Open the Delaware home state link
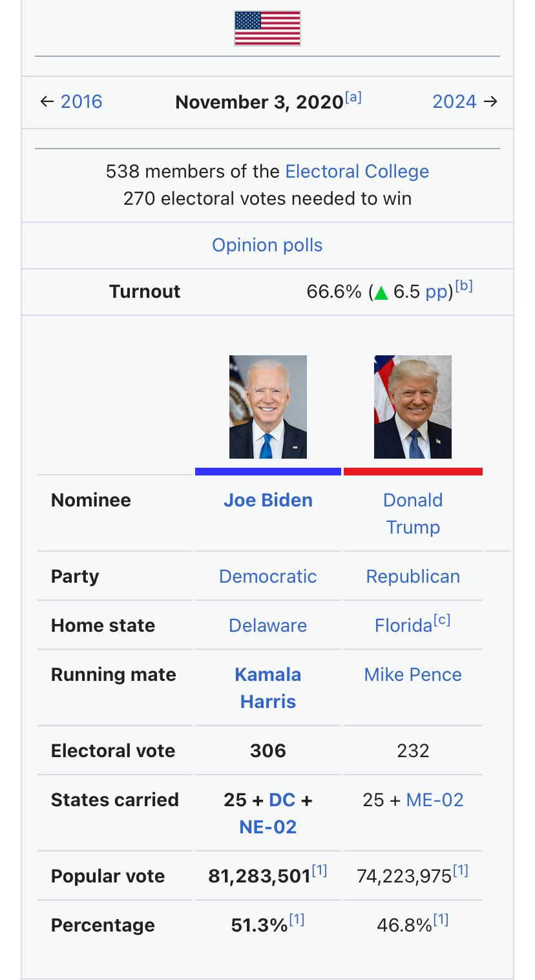This screenshot has width=535, height=980. pos(268,625)
